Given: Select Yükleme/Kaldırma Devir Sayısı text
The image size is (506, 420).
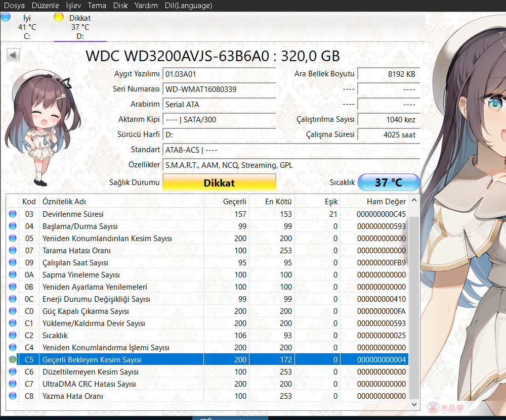Looking at the screenshot, I should point(94,323).
